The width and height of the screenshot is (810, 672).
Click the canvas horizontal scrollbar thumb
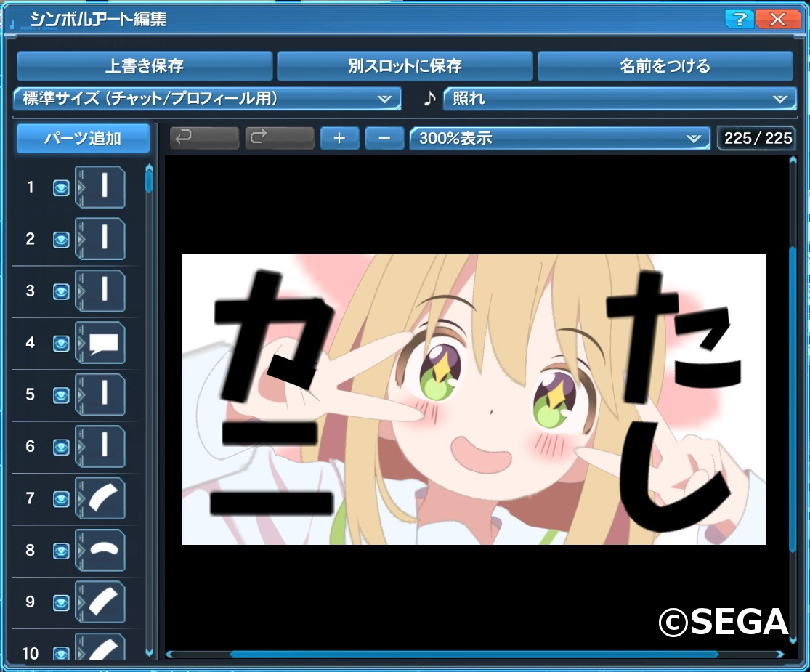(474, 654)
